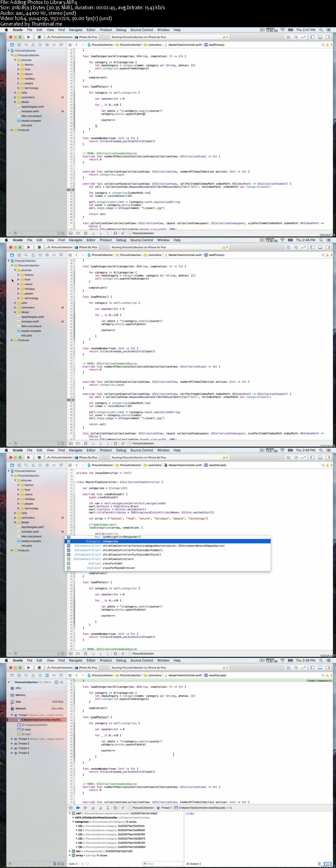Toggle navigator panel button in 2:47 PM frame
Screen dimensions: 336x868
pos(313,37)
